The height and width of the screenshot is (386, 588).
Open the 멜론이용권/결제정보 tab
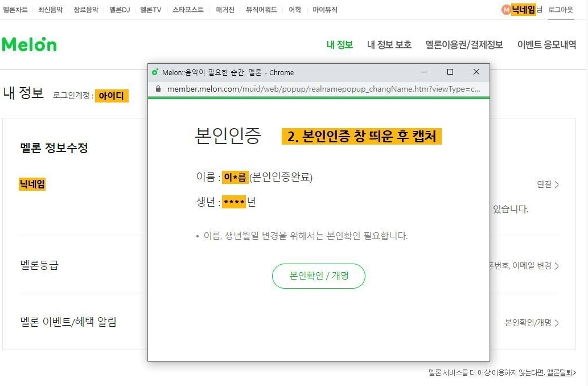[464, 44]
